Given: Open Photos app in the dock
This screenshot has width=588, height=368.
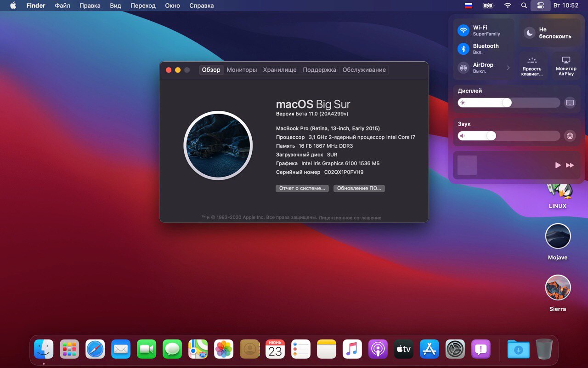Looking at the screenshot, I should pos(224,350).
